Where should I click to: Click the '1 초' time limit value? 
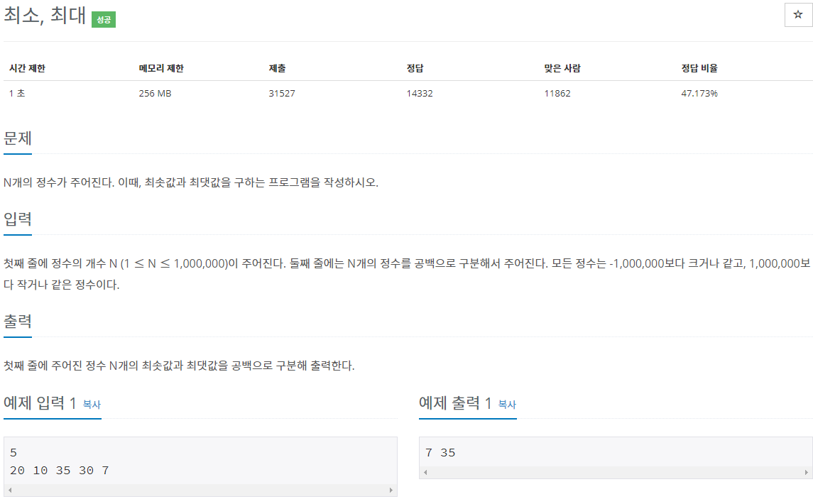[17, 93]
